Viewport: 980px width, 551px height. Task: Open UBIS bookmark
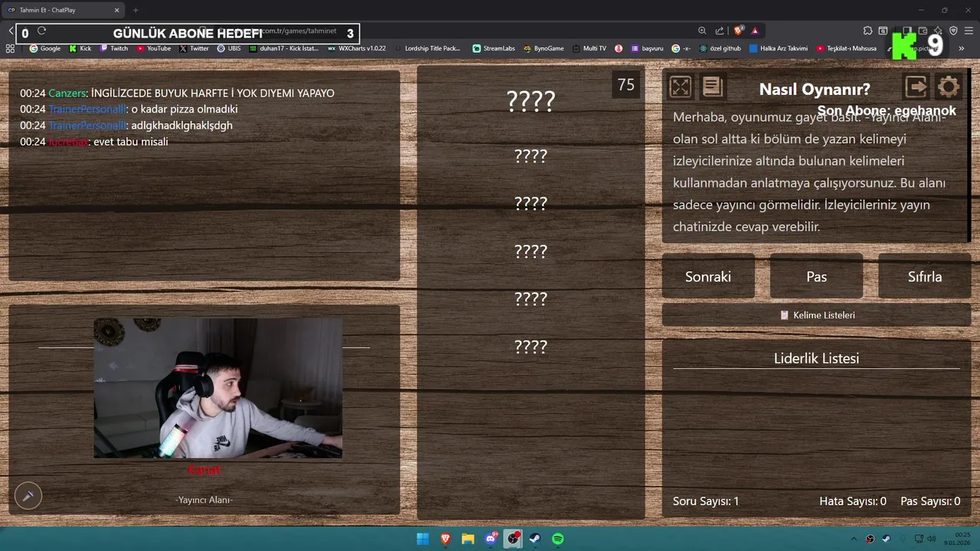point(229,48)
